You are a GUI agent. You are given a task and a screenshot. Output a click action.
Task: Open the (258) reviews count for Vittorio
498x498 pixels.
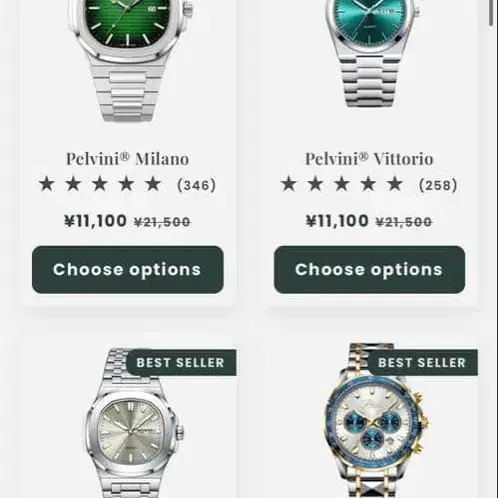438,185
